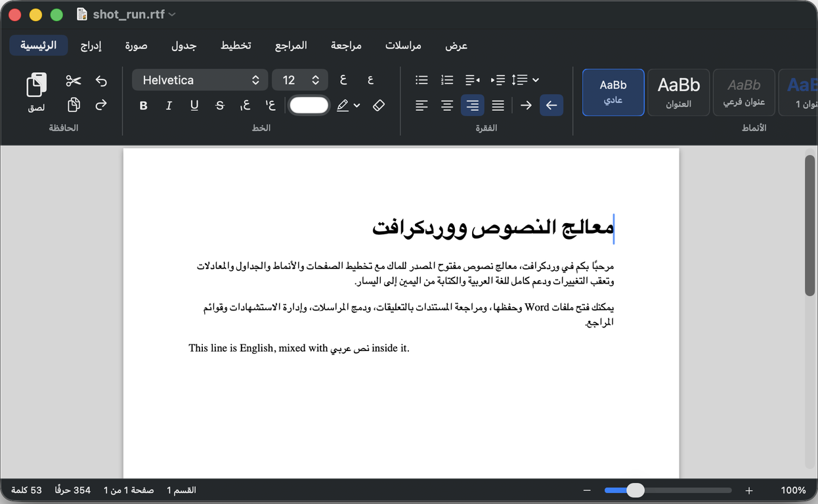Screen dimensions: 818x504
Task: Decrease paragraph indent
Action: point(473,80)
